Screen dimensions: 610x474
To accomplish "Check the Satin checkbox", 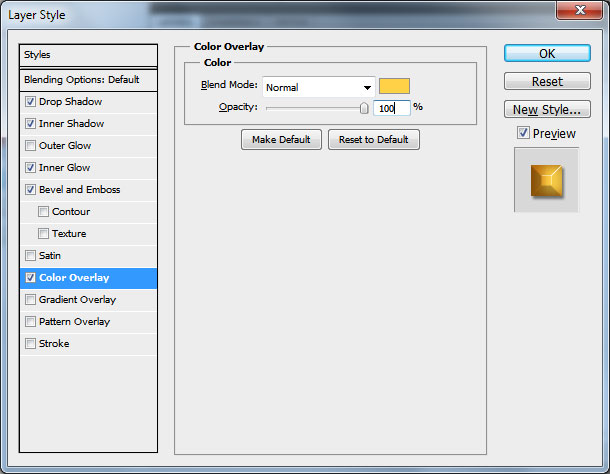I will point(30,255).
